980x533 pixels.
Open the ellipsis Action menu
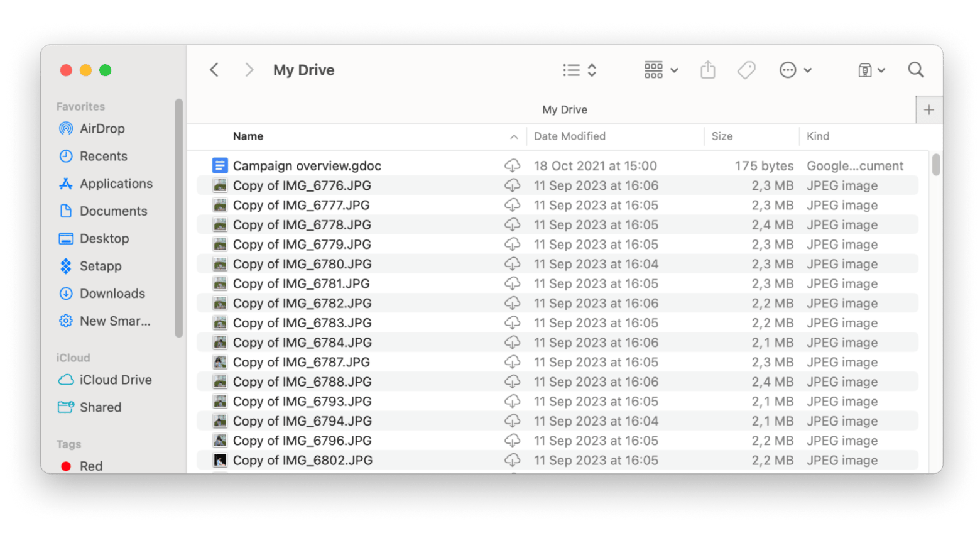click(x=795, y=70)
